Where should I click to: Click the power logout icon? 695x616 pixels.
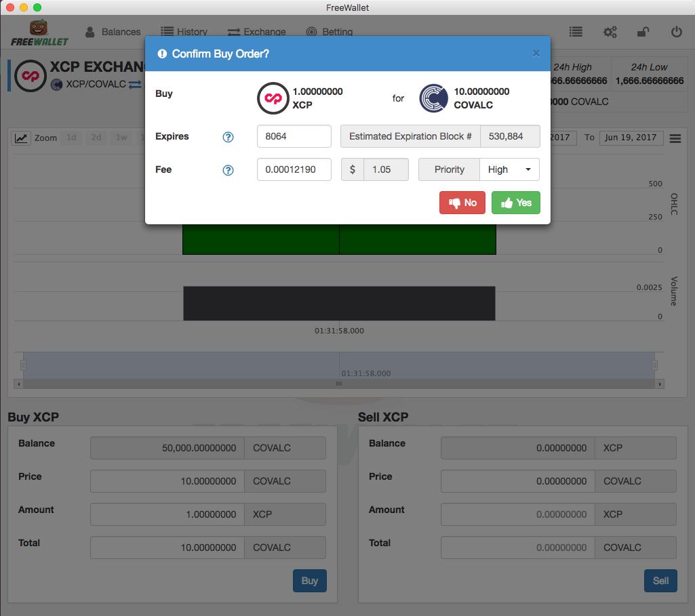[677, 32]
